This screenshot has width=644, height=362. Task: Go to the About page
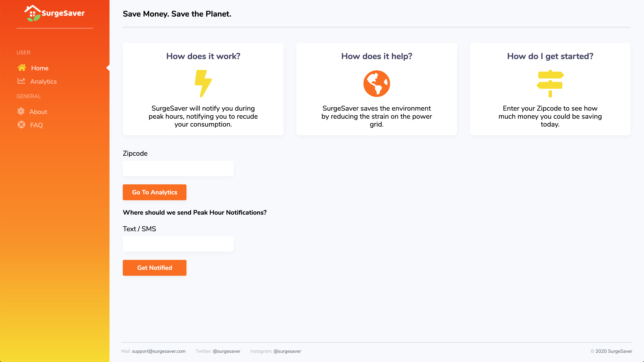(38, 112)
